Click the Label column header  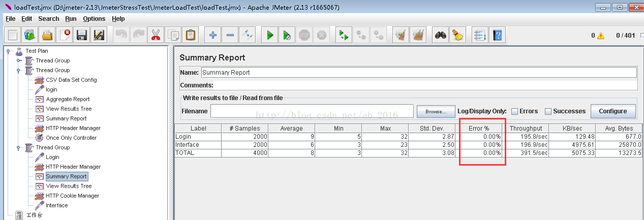click(x=198, y=129)
